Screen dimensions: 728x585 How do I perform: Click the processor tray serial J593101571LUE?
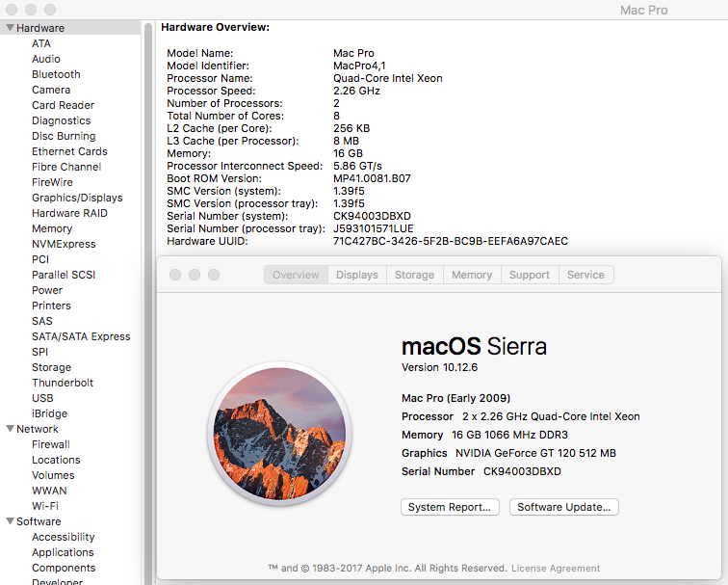pos(374,228)
